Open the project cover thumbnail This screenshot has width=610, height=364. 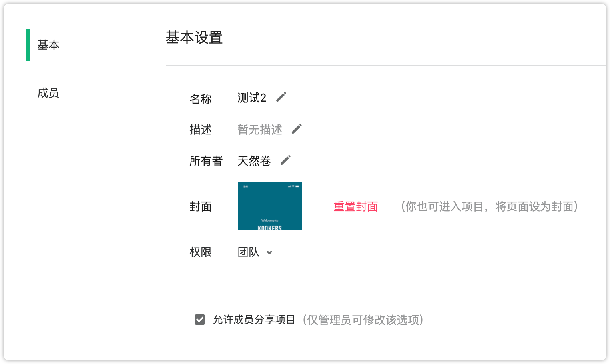tap(270, 206)
